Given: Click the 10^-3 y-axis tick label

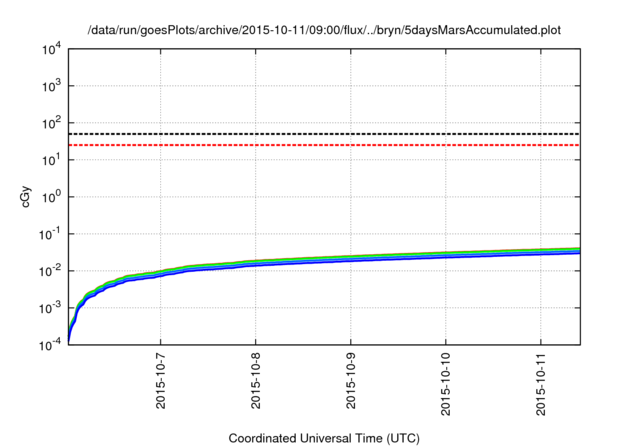Looking at the screenshot, I should [x=50, y=308].
